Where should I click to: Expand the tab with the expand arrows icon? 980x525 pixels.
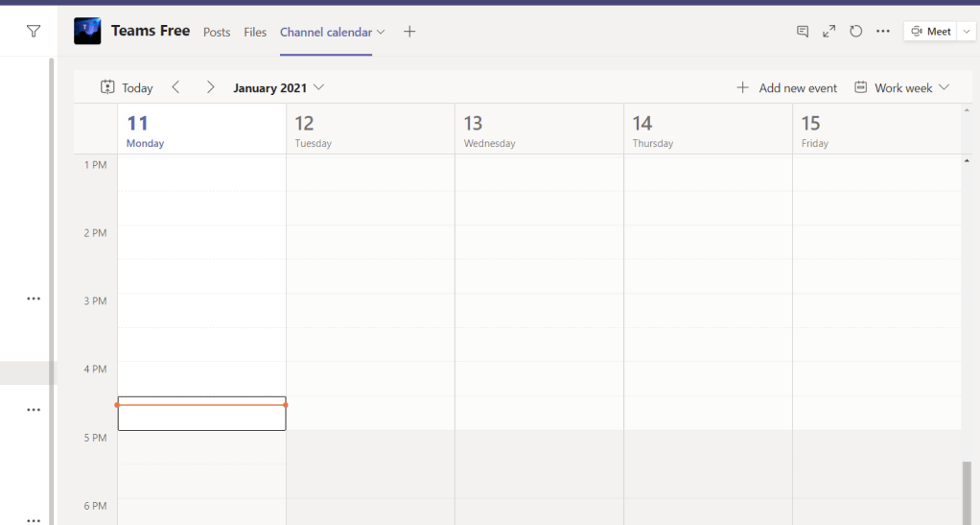[829, 32]
